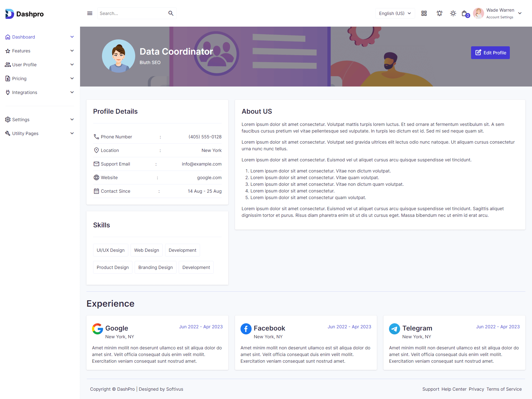Open English (US) language dropdown
This screenshot has height=399, width=532.
point(395,13)
